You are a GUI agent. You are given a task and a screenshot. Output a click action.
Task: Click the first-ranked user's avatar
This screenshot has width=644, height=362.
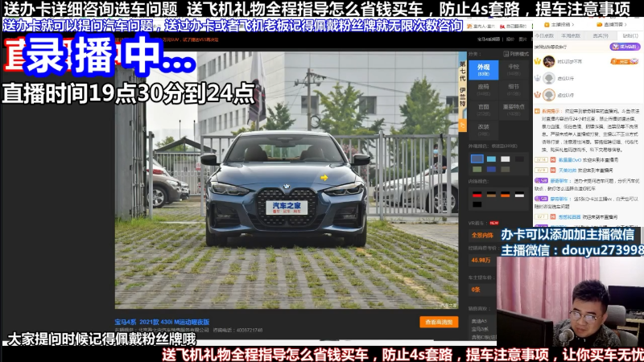point(549,62)
